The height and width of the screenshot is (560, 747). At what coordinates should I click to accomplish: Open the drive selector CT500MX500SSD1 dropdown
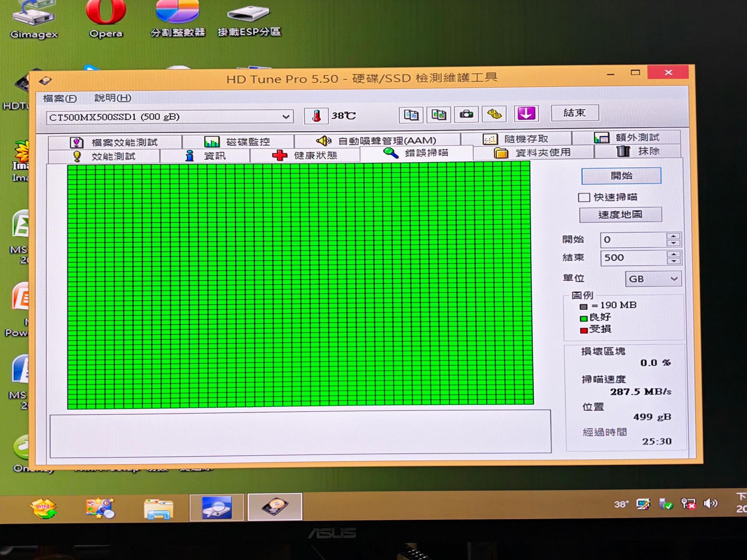pyautogui.click(x=170, y=117)
